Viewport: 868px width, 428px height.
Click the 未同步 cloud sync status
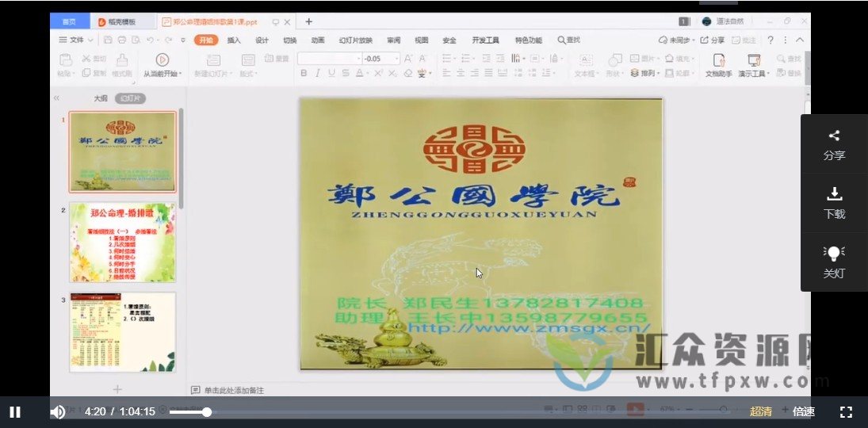pos(675,40)
